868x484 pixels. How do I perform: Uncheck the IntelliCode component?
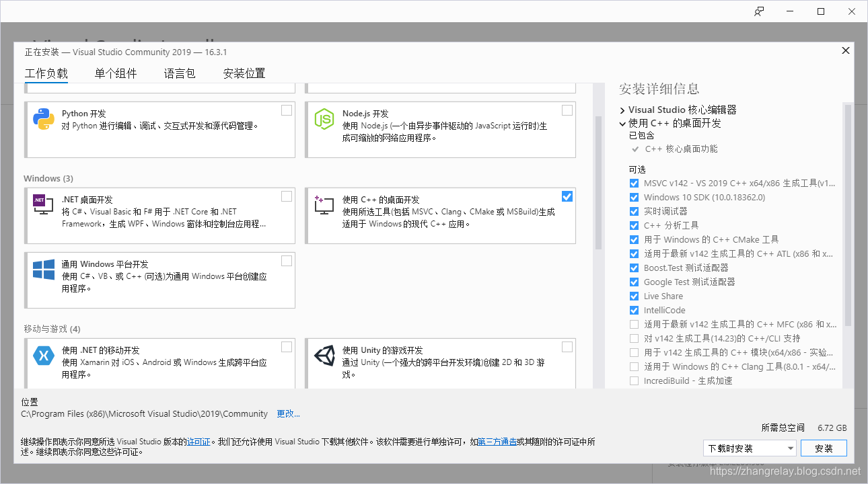click(x=634, y=310)
